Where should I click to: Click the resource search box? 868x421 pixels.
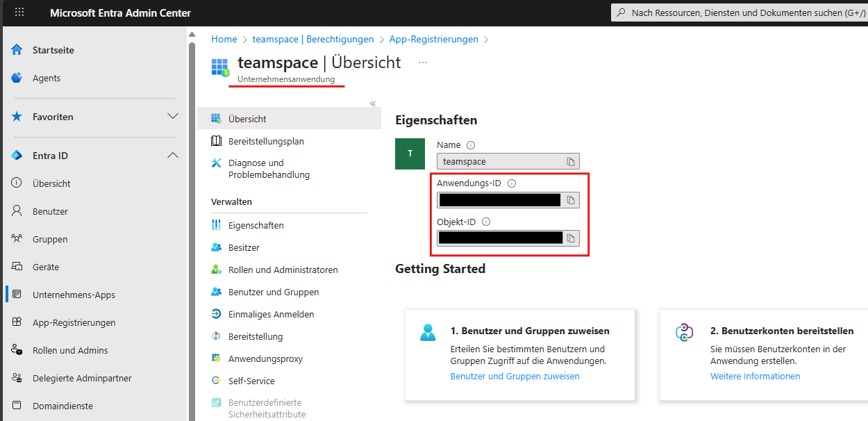[739, 13]
